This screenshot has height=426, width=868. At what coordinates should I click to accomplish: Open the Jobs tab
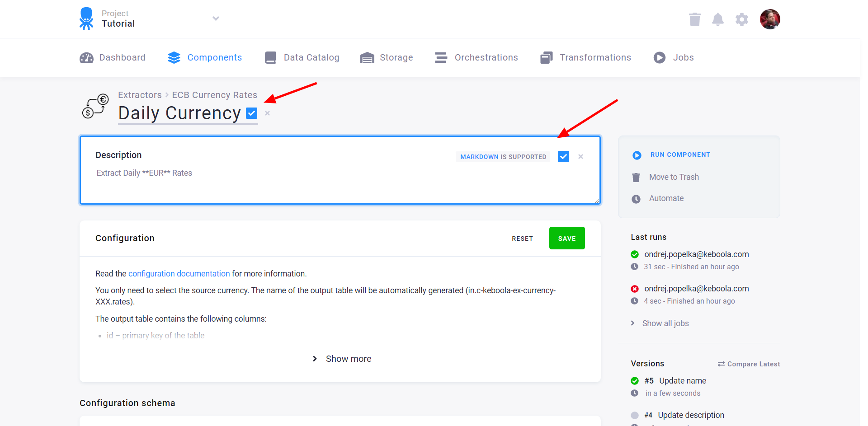[x=674, y=57]
